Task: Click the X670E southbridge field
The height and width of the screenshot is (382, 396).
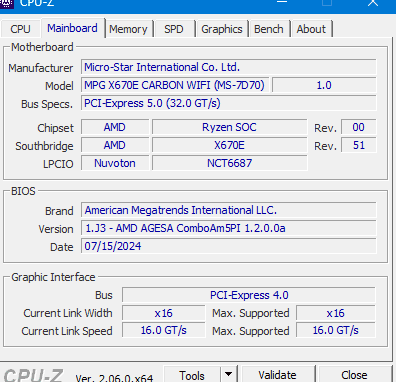Action: 230,145
